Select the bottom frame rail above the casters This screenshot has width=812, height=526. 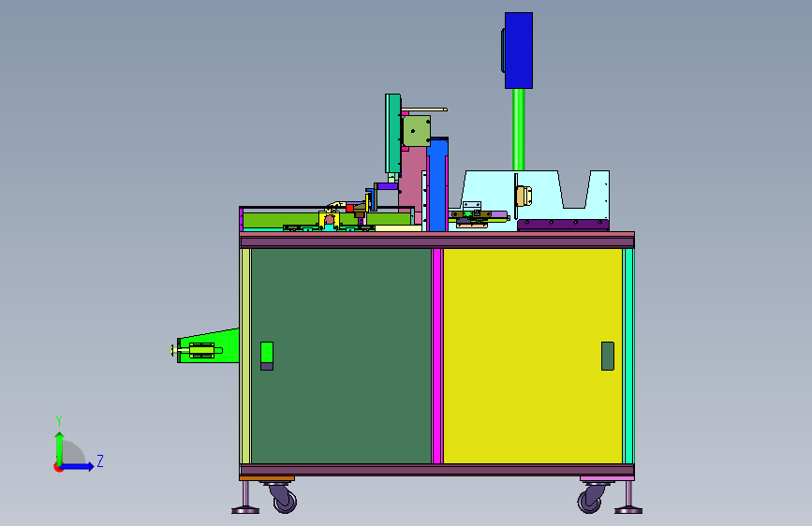pos(437,470)
